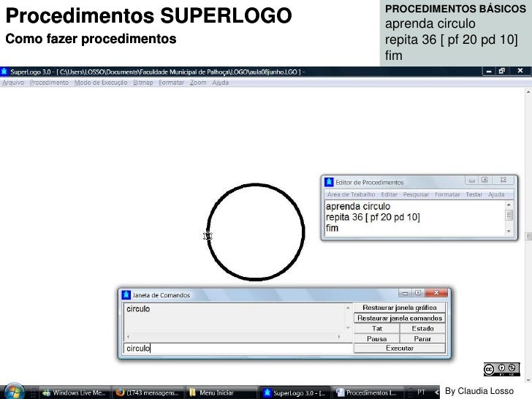Close the Janela de Comandos window
The image size is (532, 399).
click(436, 292)
